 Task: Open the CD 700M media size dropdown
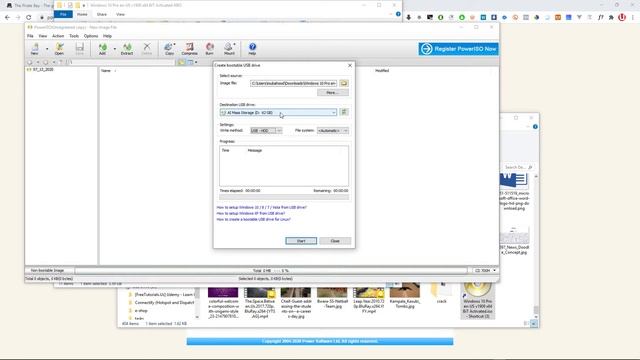tap(485, 271)
